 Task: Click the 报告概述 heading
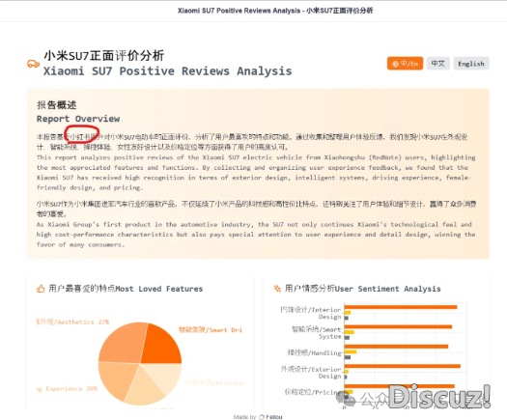(x=57, y=104)
